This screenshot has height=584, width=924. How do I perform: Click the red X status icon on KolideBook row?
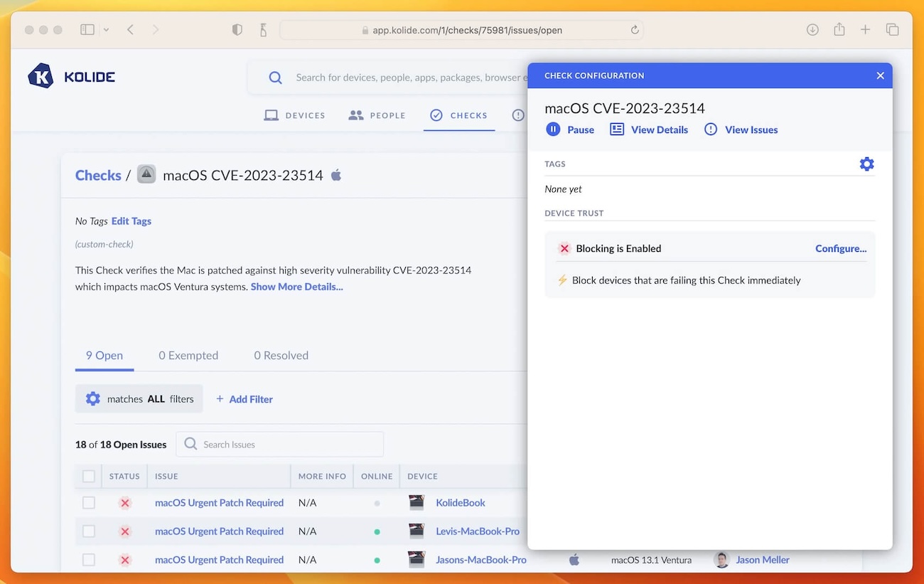[x=124, y=502]
